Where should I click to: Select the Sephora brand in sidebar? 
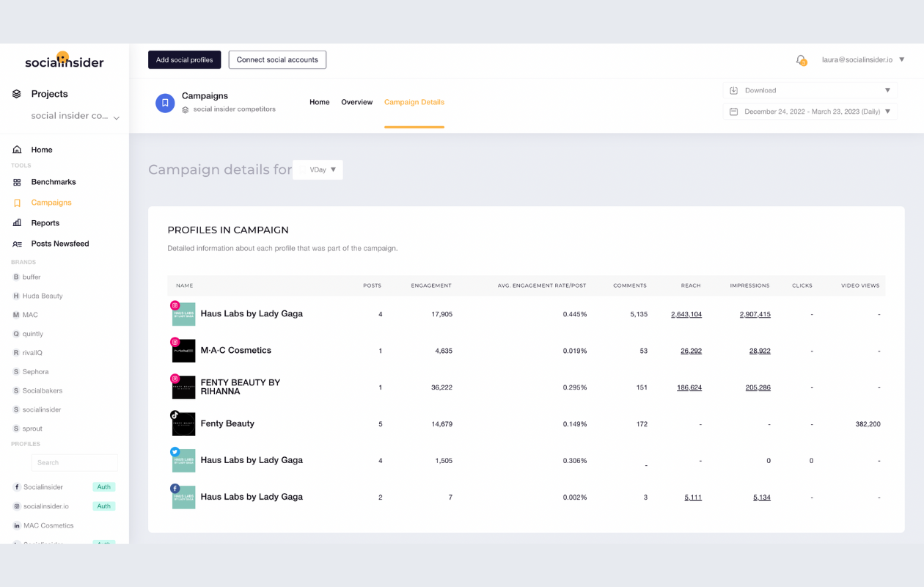(x=35, y=372)
